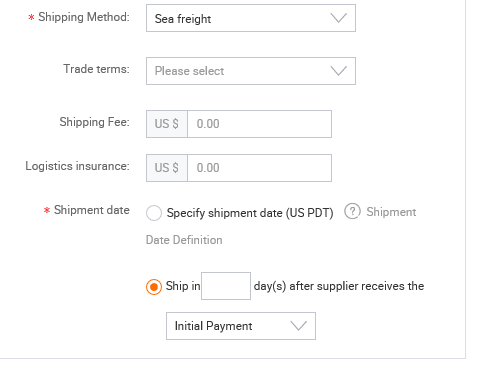Click the 'Shipping Method:' field label

click(x=84, y=17)
